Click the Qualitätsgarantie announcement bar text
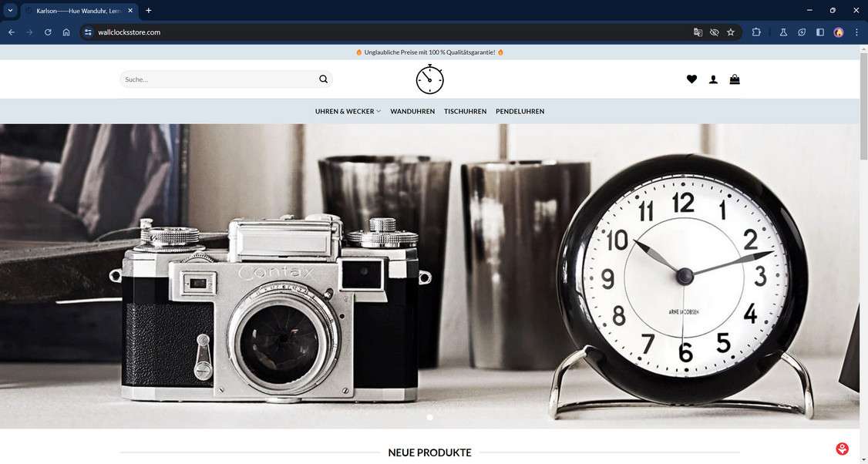This screenshot has height=464, width=868. click(429, 52)
